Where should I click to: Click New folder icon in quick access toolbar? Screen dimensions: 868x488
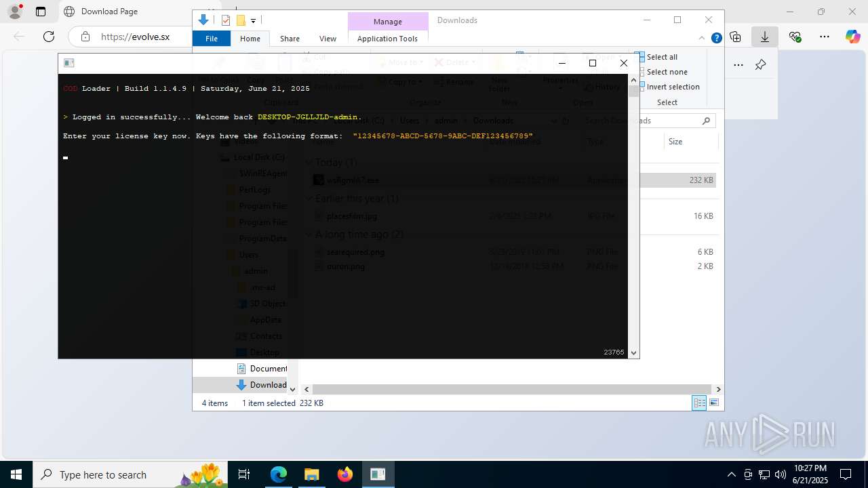click(240, 20)
